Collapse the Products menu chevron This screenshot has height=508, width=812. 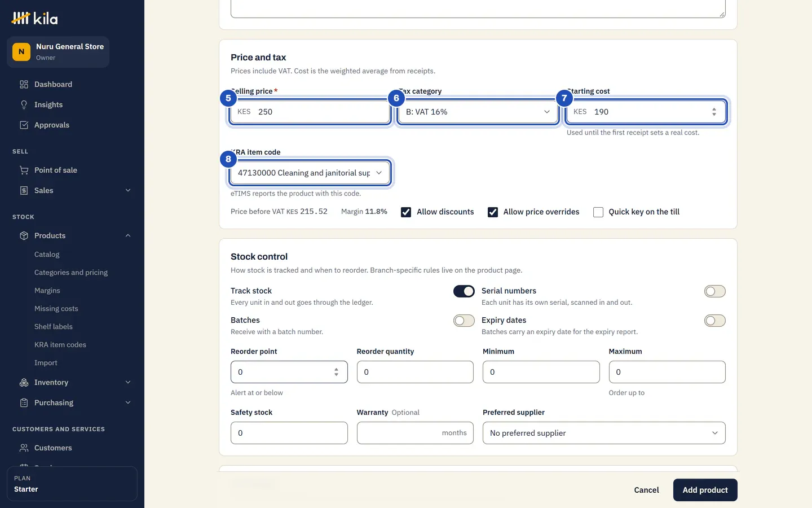128,236
